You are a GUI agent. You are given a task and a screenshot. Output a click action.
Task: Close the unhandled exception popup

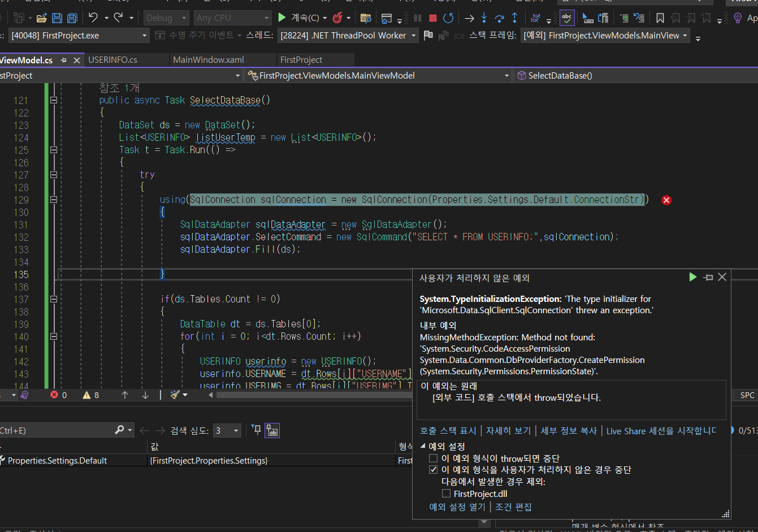(x=722, y=277)
